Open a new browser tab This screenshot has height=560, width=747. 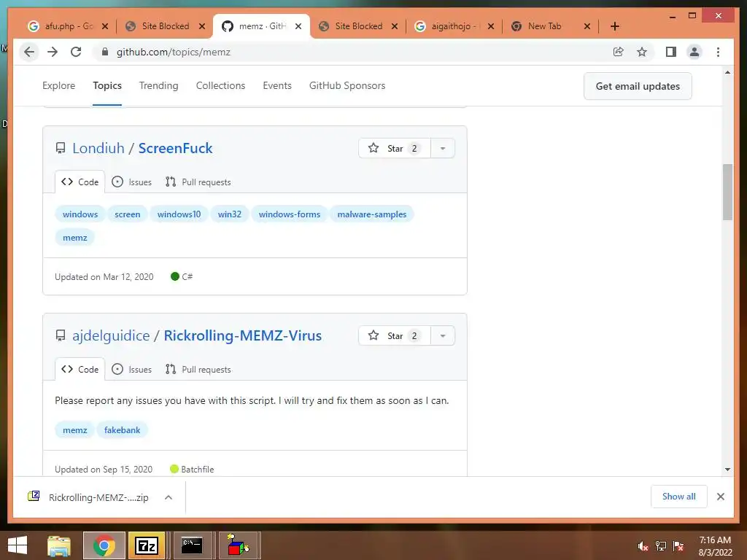[x=615, y=26]
